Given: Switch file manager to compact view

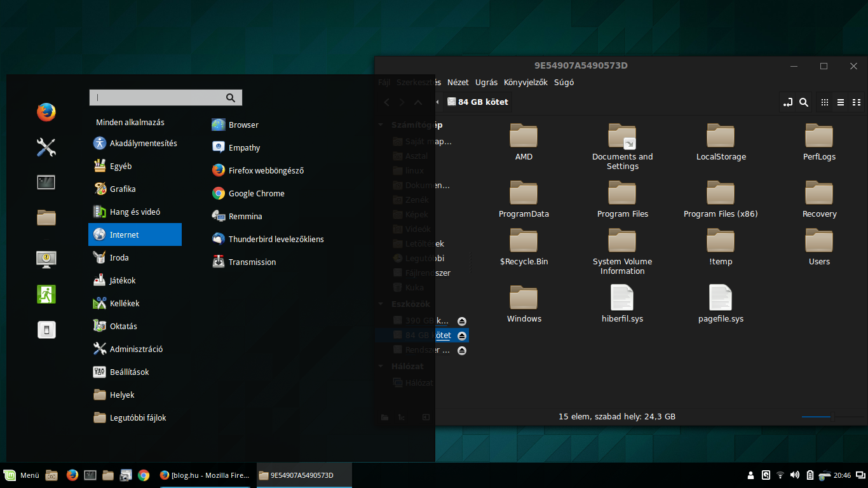Looking at the screenshot, I should (x=857, y=102).
